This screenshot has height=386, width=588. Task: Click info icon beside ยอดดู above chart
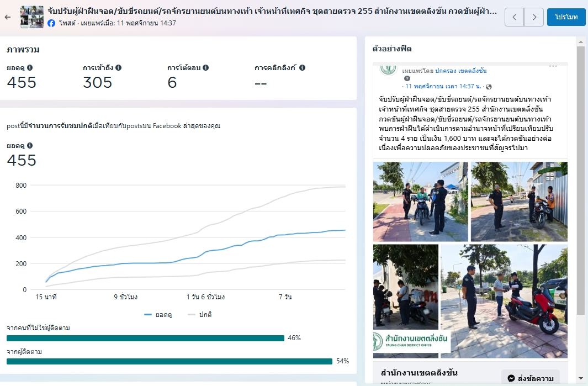(x=30, y=146)
